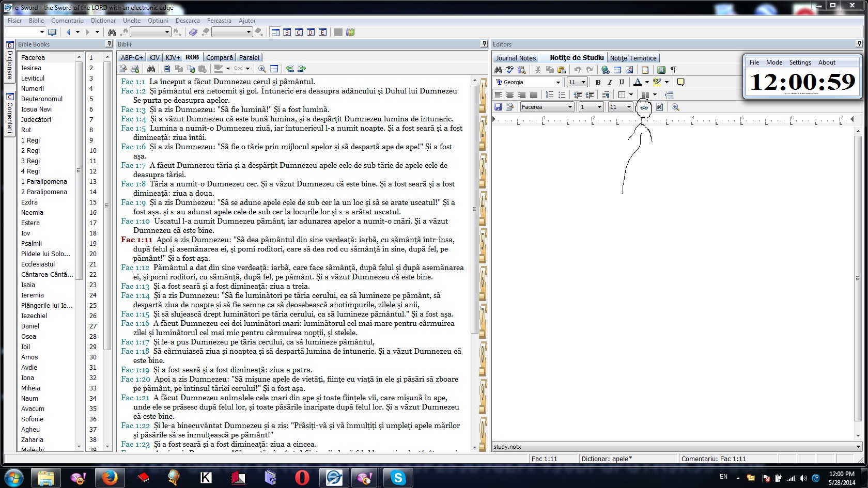
Task: Open the Unelte menu
Action: (132, 21)
